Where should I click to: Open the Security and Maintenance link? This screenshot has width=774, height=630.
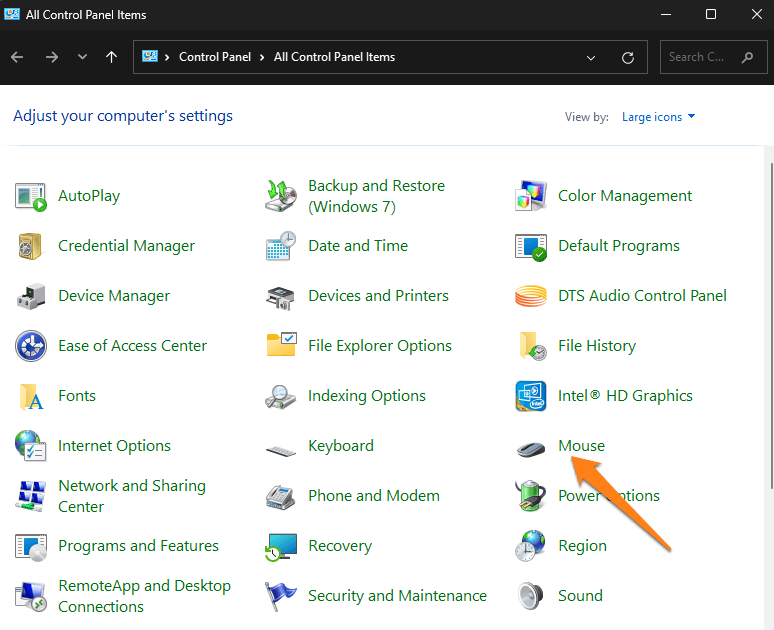pyautogui.click(x=397, y=596)
